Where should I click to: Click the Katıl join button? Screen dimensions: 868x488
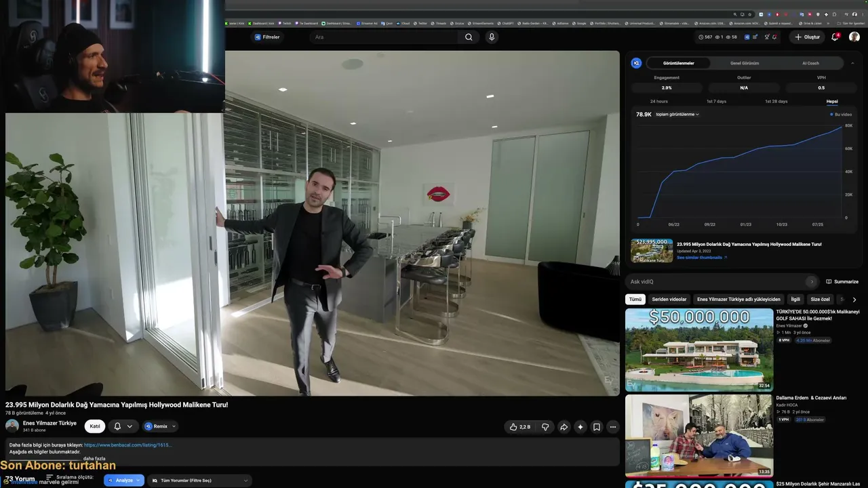click(x=95, y=426)
